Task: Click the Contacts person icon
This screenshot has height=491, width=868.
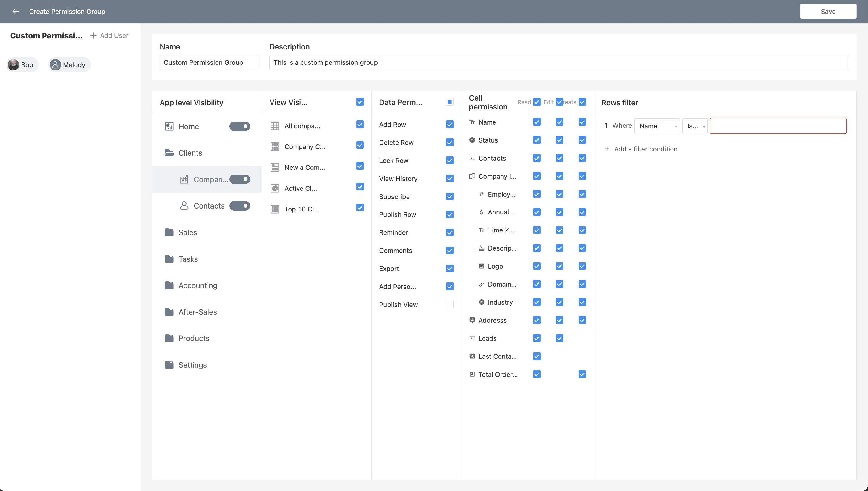Action: click(184, 206)
